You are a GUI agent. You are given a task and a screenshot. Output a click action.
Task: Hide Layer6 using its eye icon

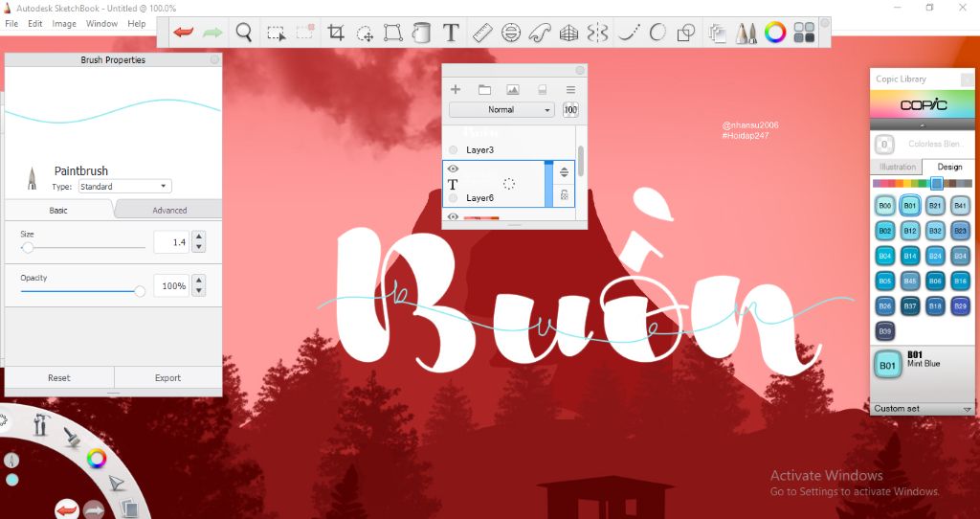click(453, 169)
